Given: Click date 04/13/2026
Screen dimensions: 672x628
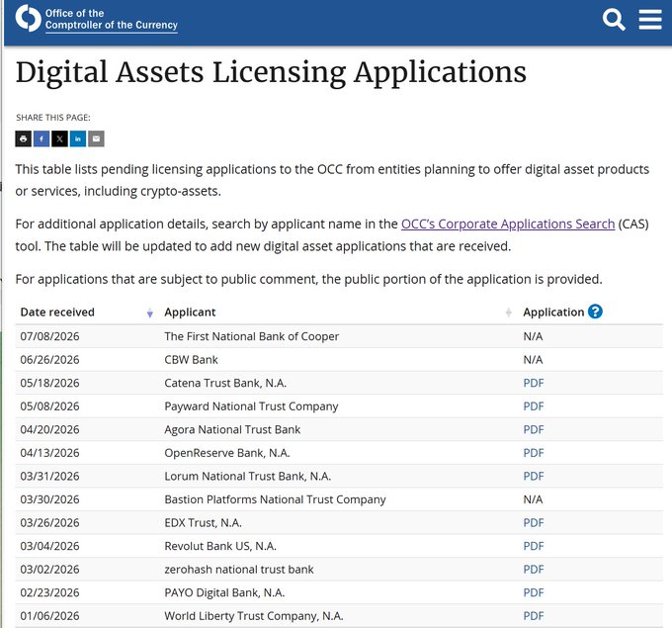Looking at the screenshot, I should tap(49, 453).
